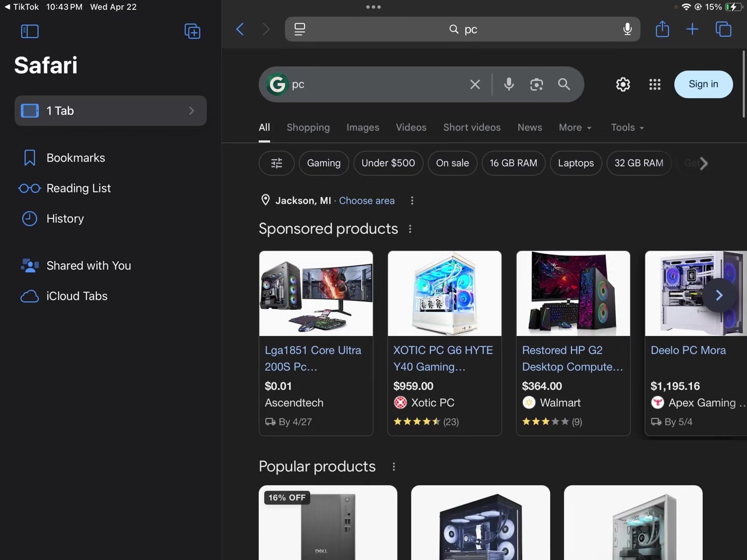Screen dimensions: 747x560
Task: Apply the 32 GB RAM filter
Action: click(639, 163)
